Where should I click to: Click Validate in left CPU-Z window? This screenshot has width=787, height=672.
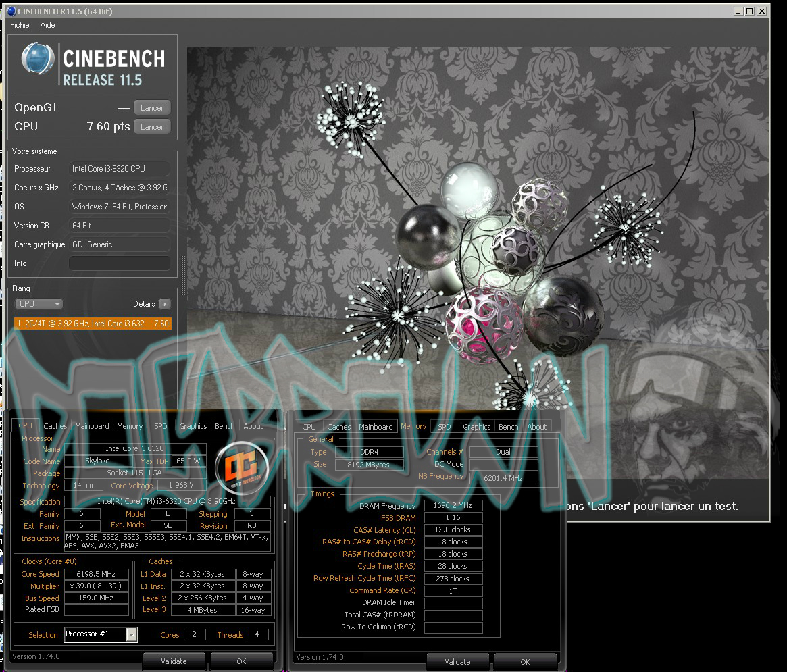(174, 661)
